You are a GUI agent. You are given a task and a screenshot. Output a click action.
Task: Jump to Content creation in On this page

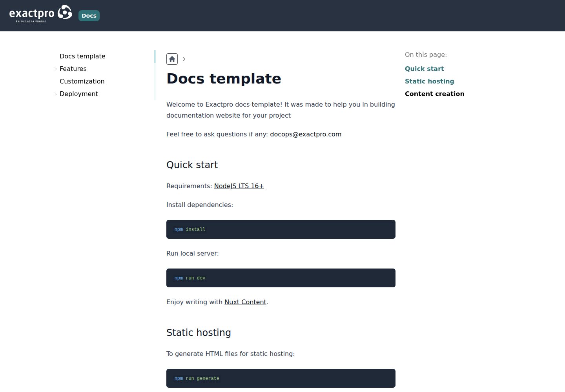(434, 94)
